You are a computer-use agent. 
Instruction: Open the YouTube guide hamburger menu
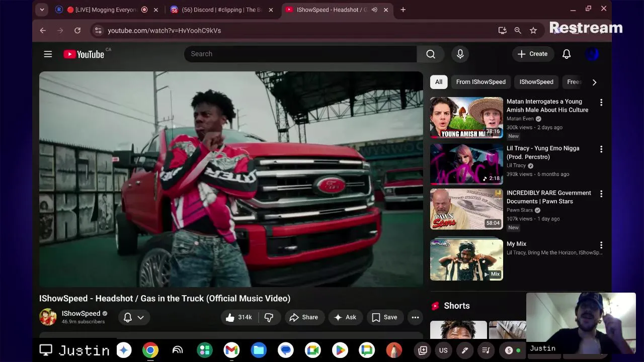(x=48, y=54)
